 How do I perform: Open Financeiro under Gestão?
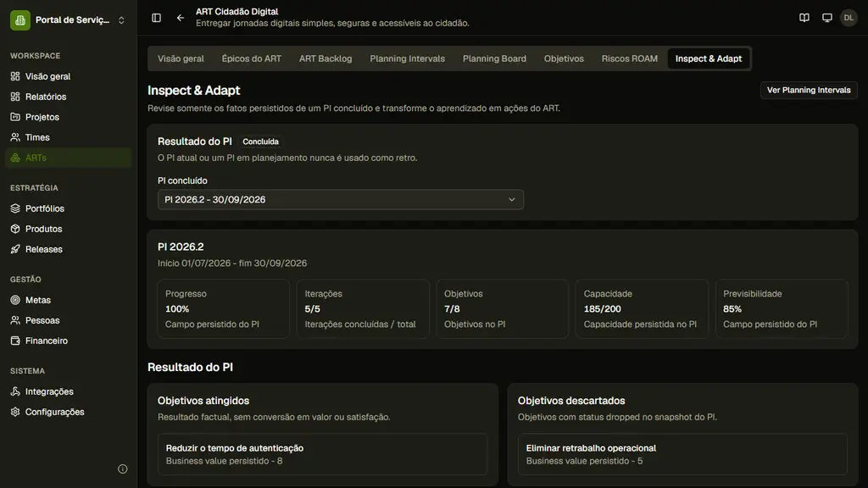click(x=69, y=341)
